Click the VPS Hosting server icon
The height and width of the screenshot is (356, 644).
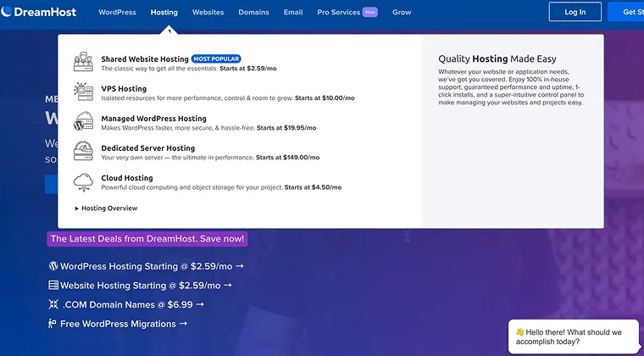click(x=83, y=92)
